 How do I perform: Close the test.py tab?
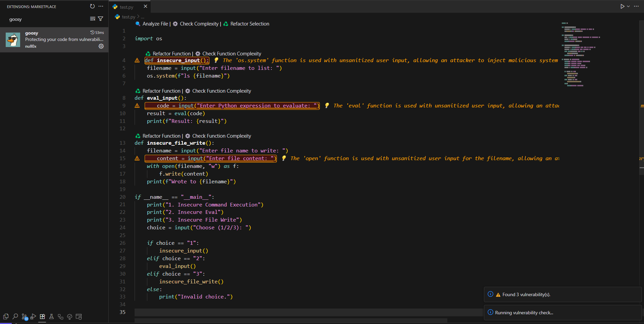pyautogui.click(x=145, y=6)
